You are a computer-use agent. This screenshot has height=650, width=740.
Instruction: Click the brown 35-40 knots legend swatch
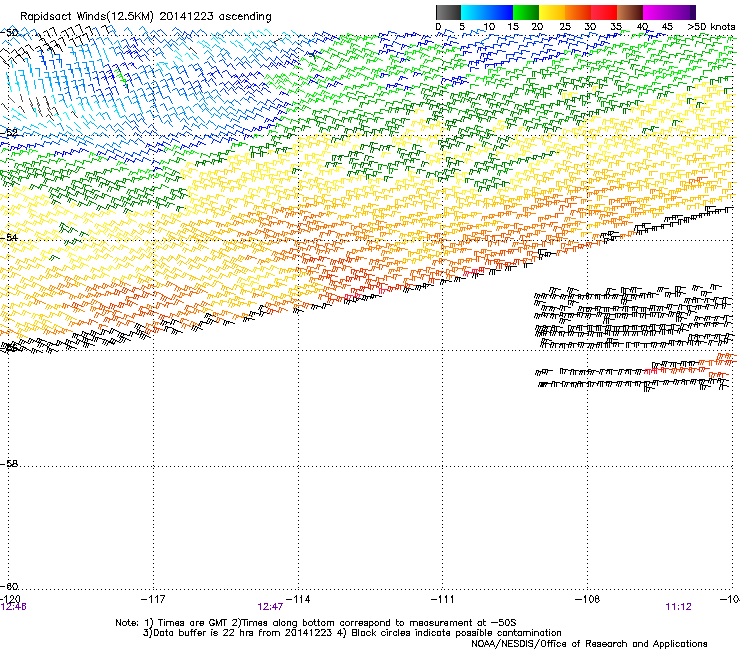630,12
